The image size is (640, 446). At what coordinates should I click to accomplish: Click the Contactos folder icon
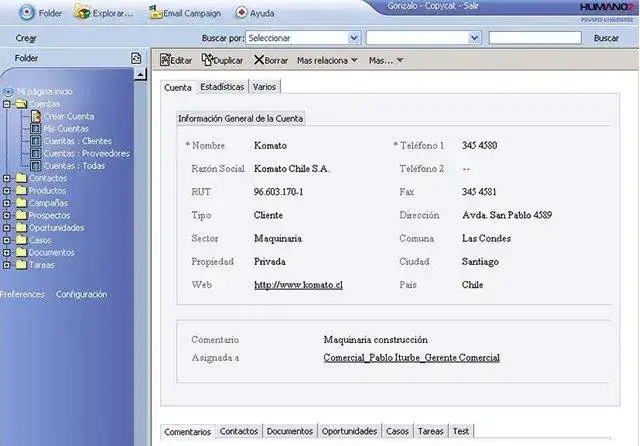(21, 178)
